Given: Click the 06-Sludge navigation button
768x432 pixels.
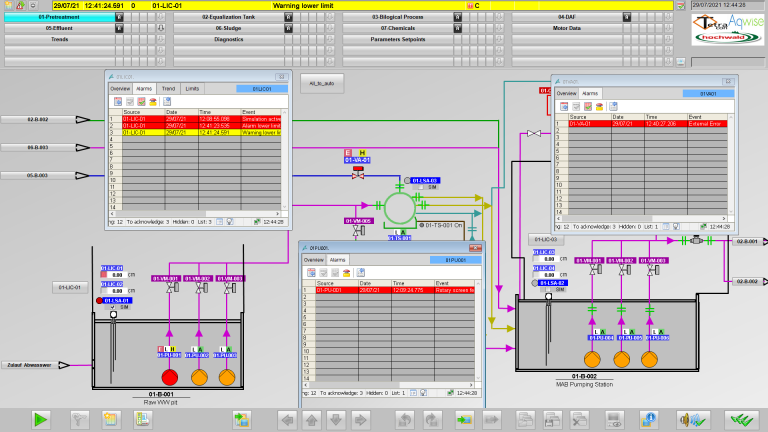Looking at the screenshot, I should pyautogui.click(x=228, y=28).
